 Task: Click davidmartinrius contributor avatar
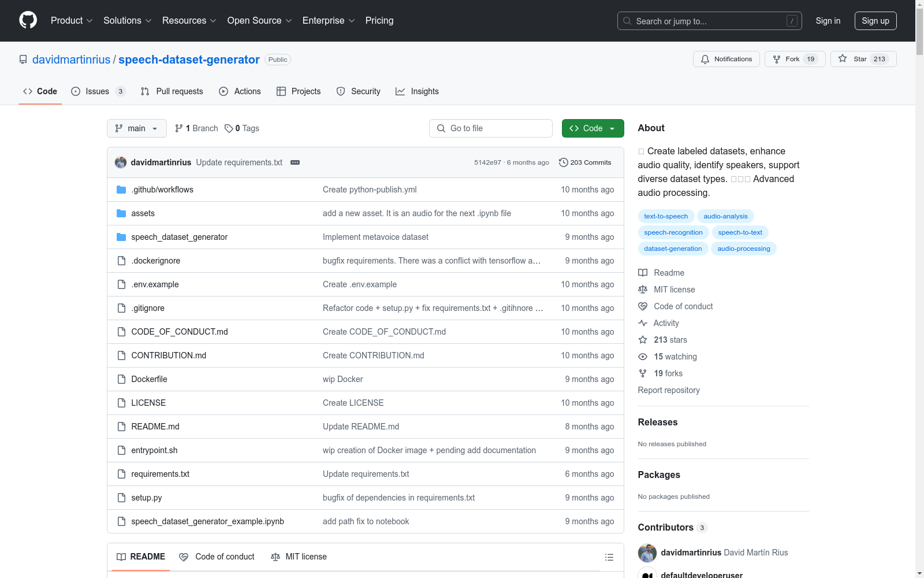click(x=647, y=553)
